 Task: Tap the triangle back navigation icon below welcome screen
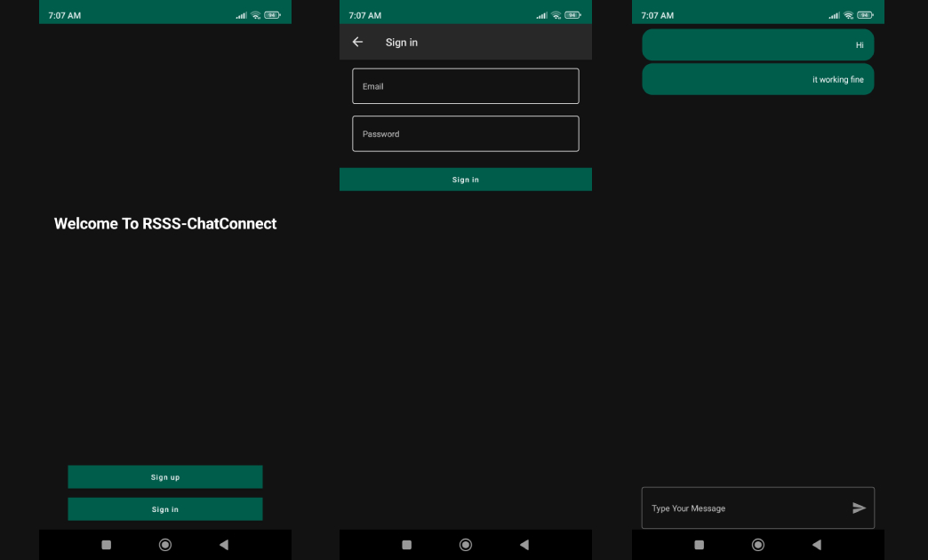[223, 544]
